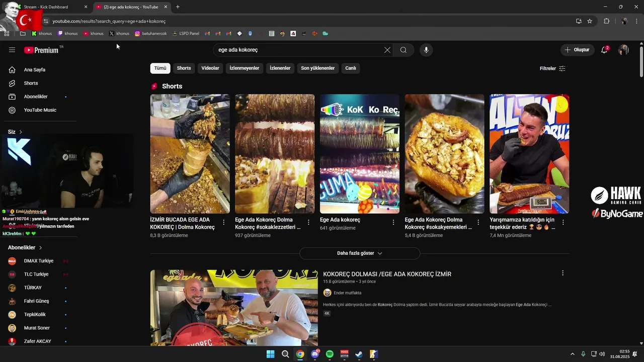Screen dimensions: 644x362
Task: Open 'KOKOREÇ DOLMASI /EGE ADA KOKOREÇ İZMİR' title
Action: click(x=387, y=274)
